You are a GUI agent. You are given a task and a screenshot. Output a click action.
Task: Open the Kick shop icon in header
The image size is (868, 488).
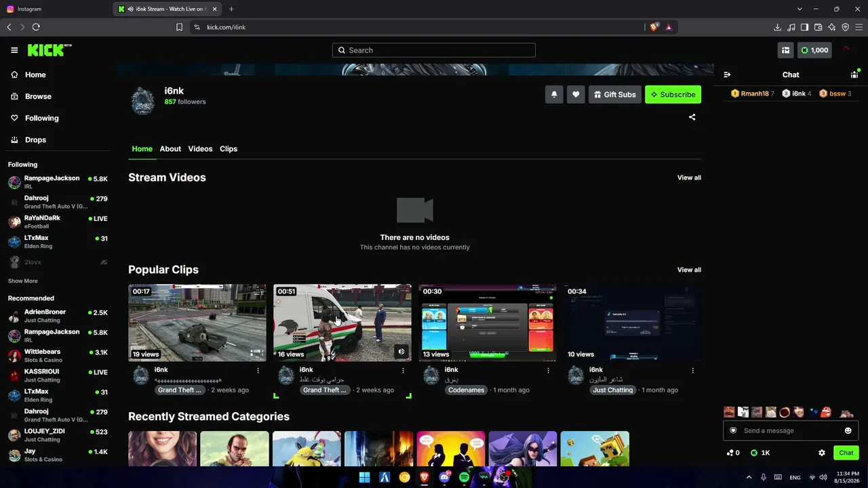[785, 50]
